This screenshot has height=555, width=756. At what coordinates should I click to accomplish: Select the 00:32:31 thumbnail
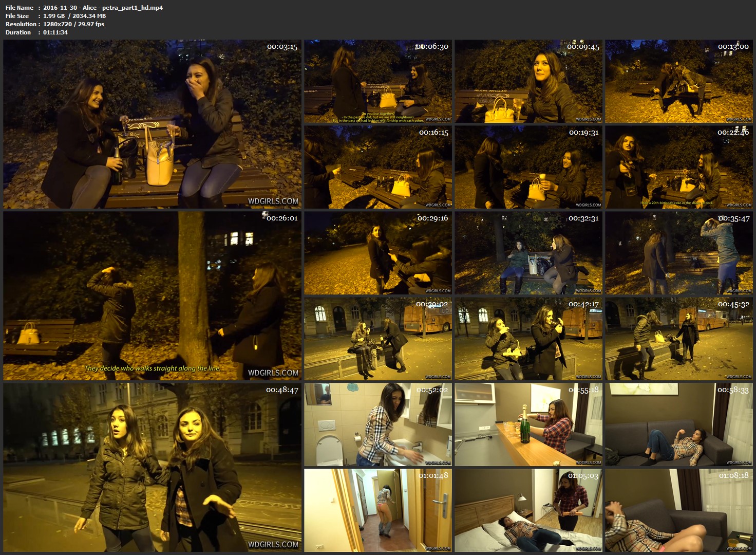pyautogui.click(x=528, y=253)
